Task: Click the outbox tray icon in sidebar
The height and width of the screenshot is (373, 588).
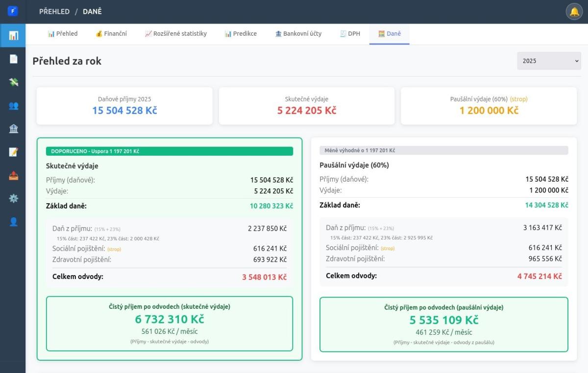Action: 13,175
